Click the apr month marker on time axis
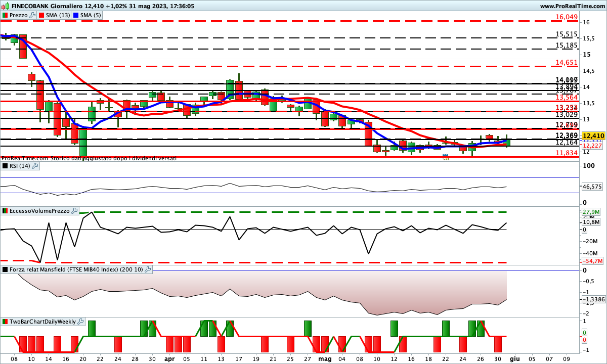Viewport: 607px width, 364px height. tap(169, 358)
